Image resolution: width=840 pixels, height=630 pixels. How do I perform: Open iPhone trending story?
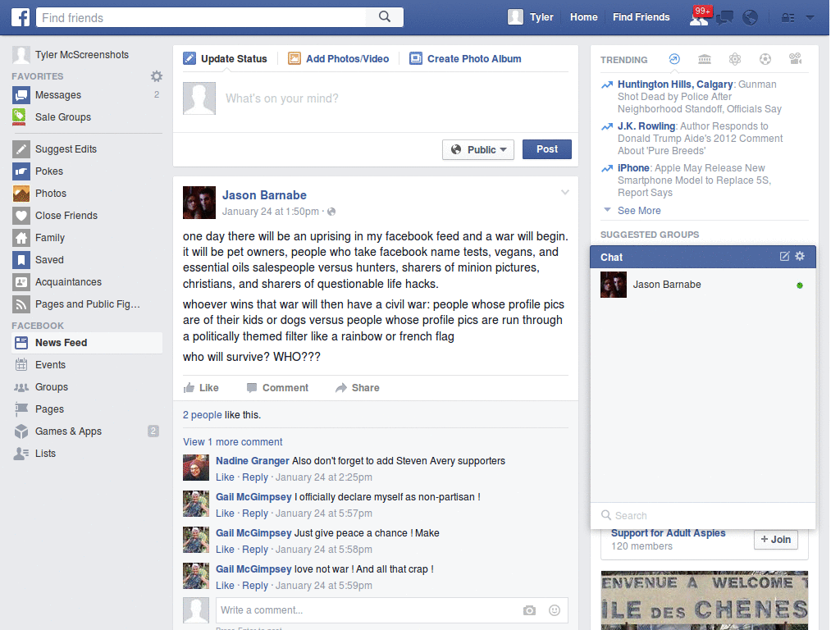[x=633, y=167]
